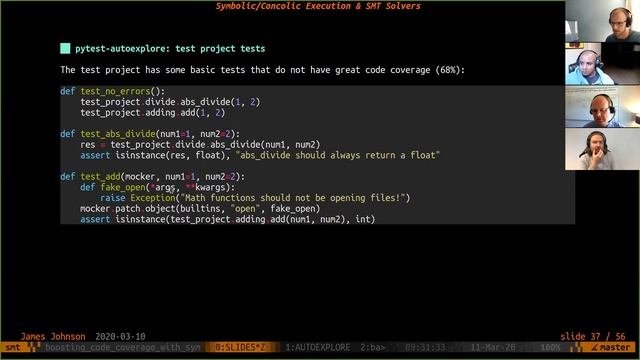640x360 pixels.
Task: Click the def fake_open(*args, **kwargs) line
Action: [158, 187]
